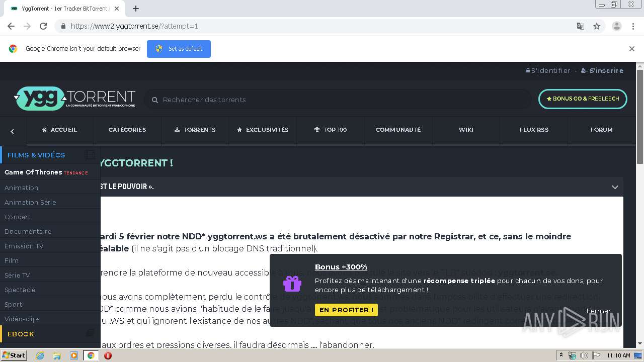Open Windows Explorer folder in taskbar
644x362 pixels.
coord(57,355)
